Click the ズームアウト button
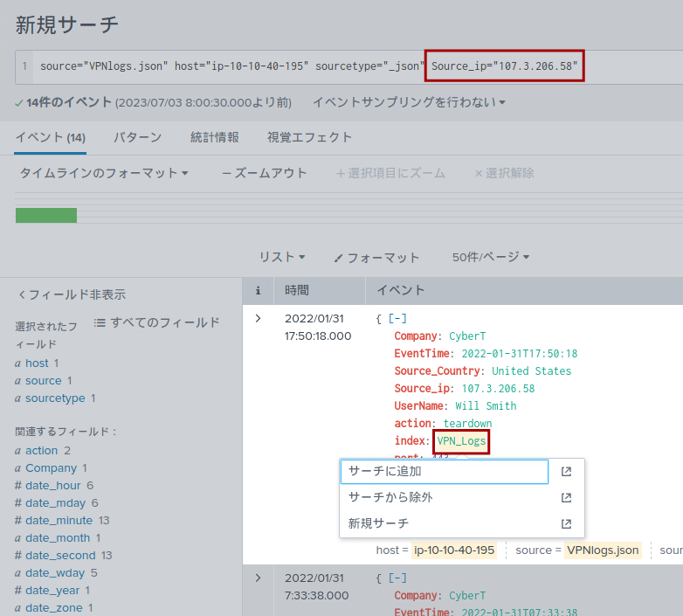This screenshot has height=616, width=683. point(265,173)
